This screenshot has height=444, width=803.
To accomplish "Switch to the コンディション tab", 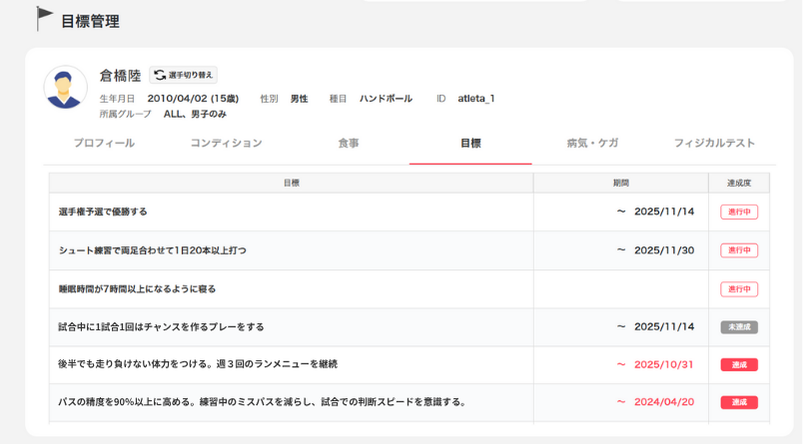I will pos(227,144).
